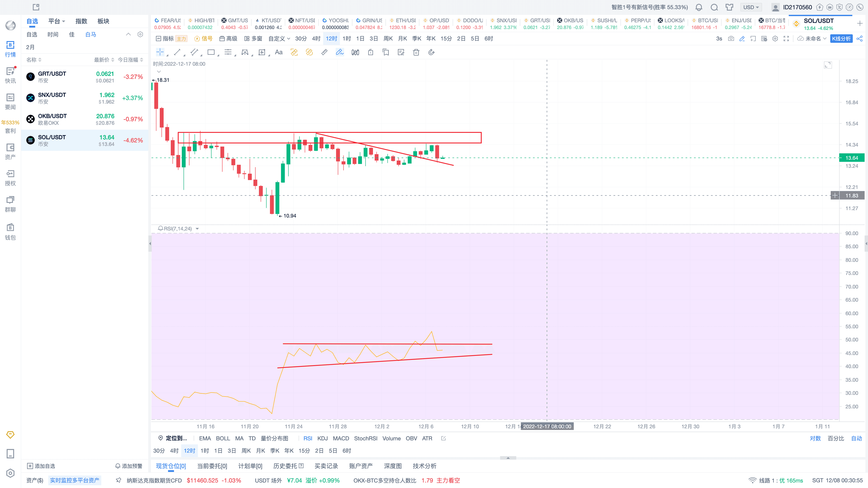Select the 白马 watchlist subtab

[x=91, y=34]
